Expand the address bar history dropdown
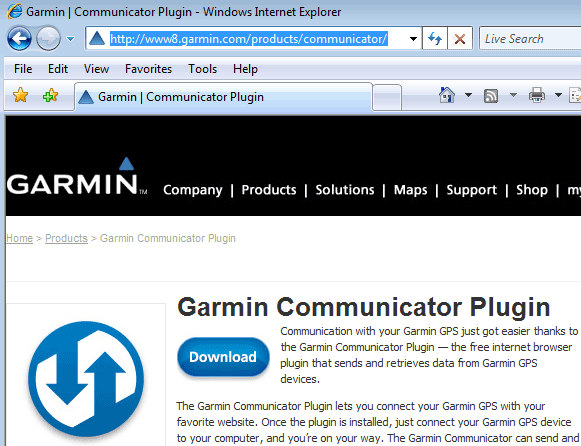 tap(413, 39)
